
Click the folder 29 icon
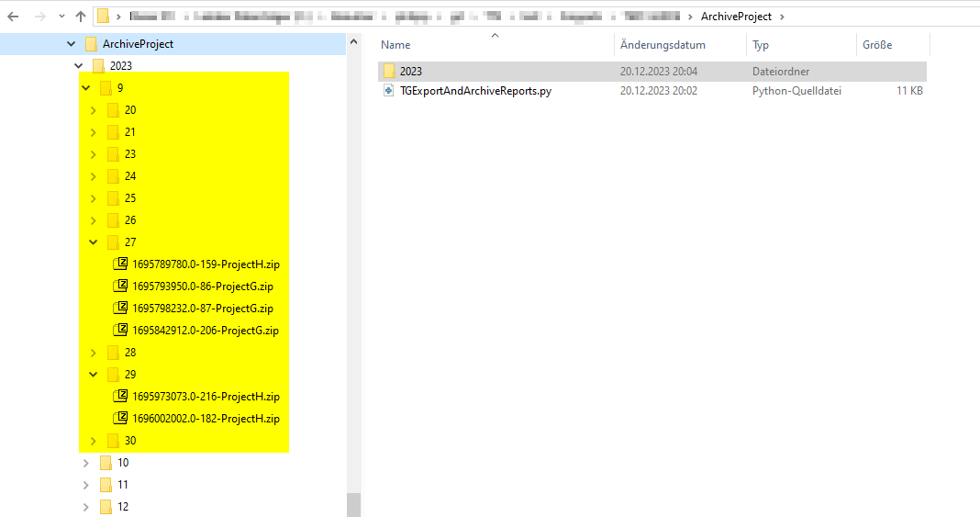pos(113,375)
